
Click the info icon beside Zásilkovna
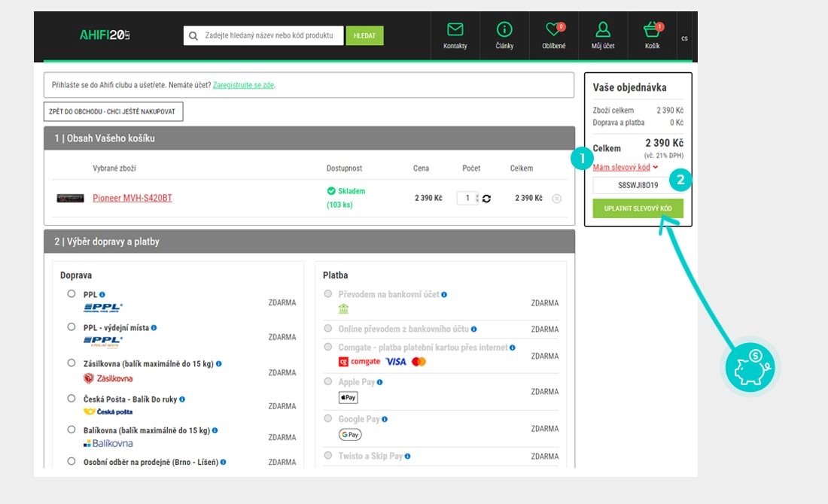pyautogui.click(x=219, y=363)
